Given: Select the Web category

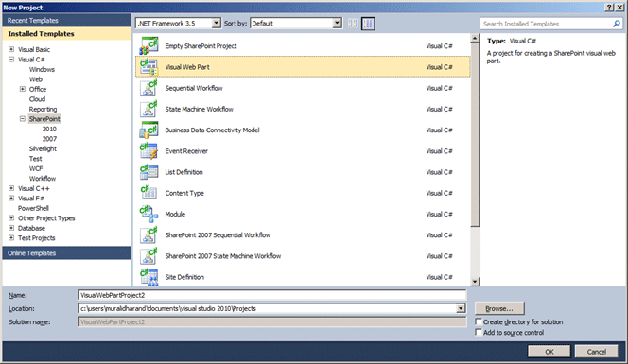Looking at the screenshot, I should tap(36, 79).
